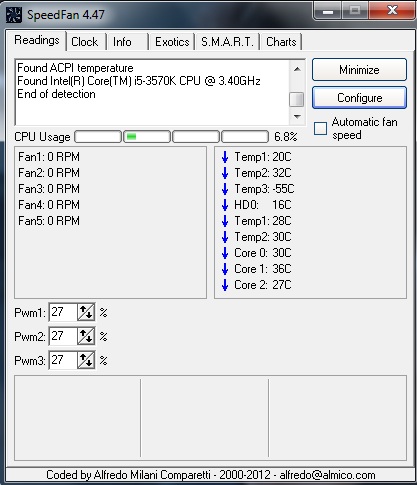Screen dimensions: 417x485
Task: Open the Clock tab
Action: (x=85, y=42)
